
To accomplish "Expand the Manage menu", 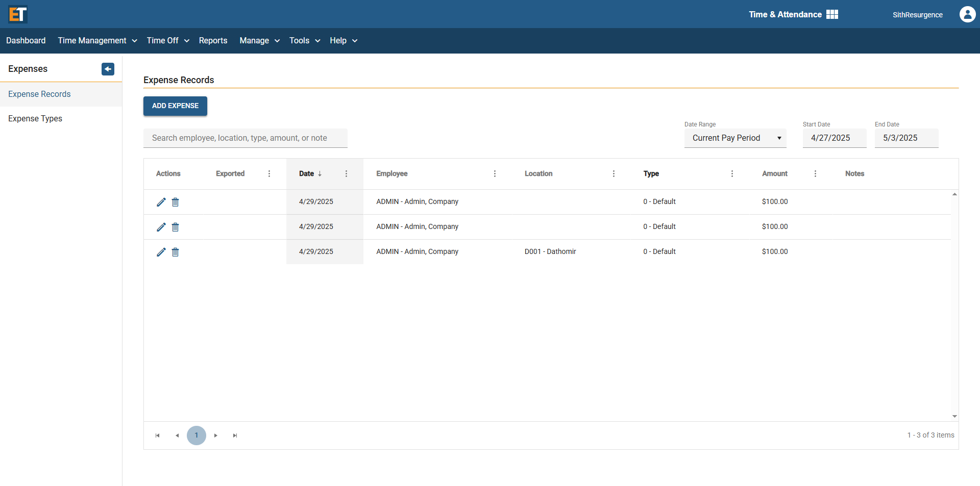I will [x=260, y=41].
